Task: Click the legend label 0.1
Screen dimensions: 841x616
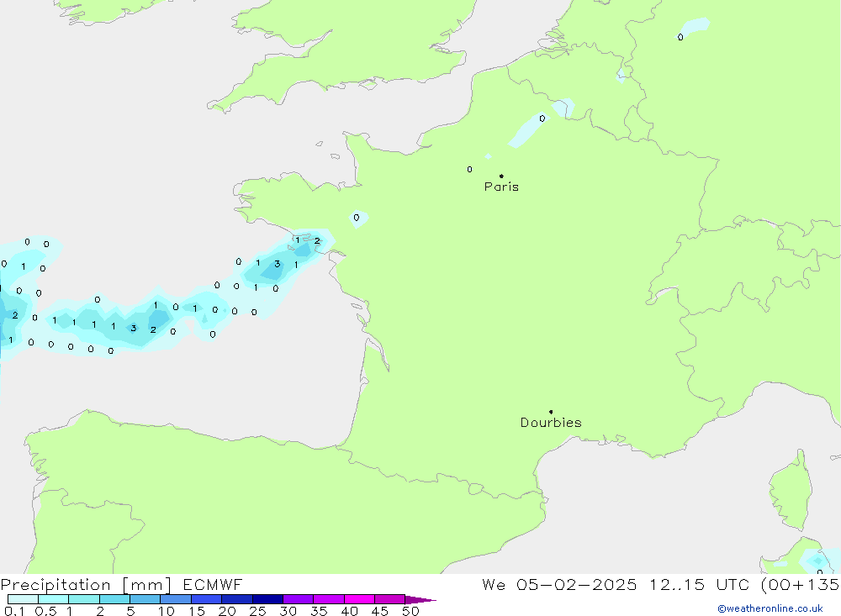Action: point(14,611)
